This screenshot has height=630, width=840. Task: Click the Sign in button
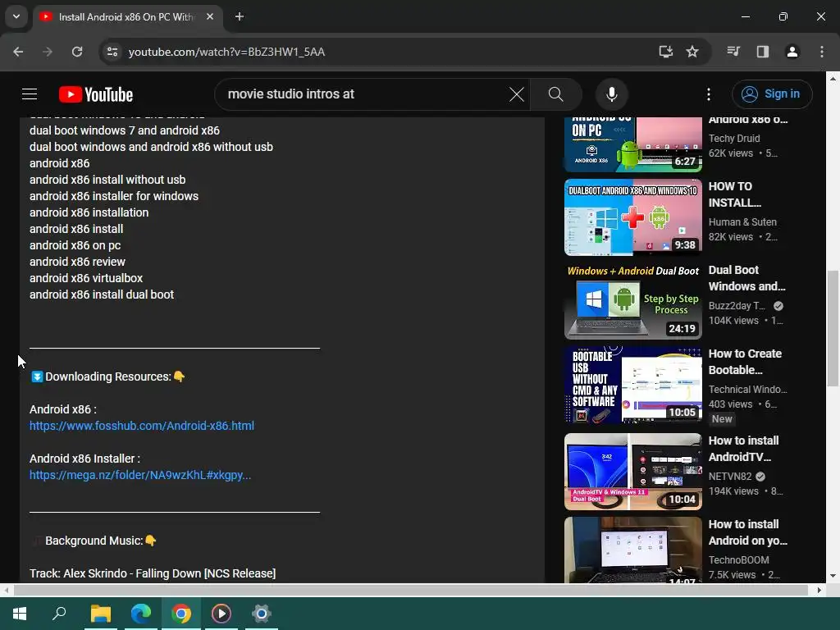[x=772, y=94]
